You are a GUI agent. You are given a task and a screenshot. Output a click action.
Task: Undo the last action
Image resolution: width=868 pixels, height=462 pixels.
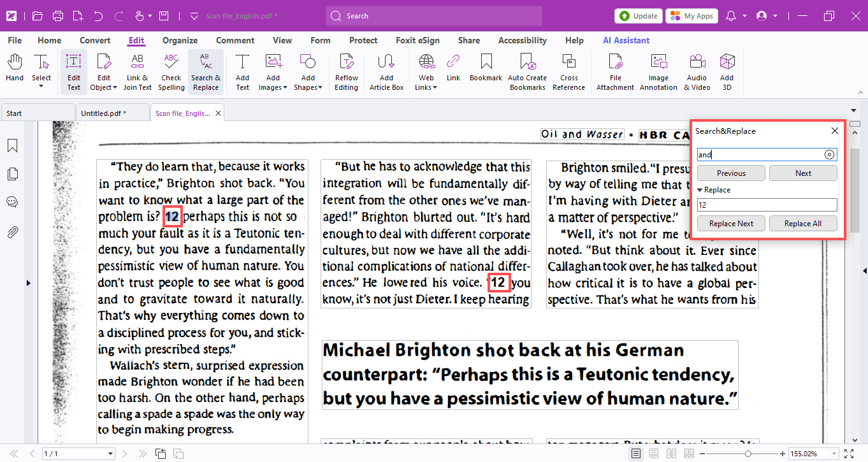(x=98, y=16)
